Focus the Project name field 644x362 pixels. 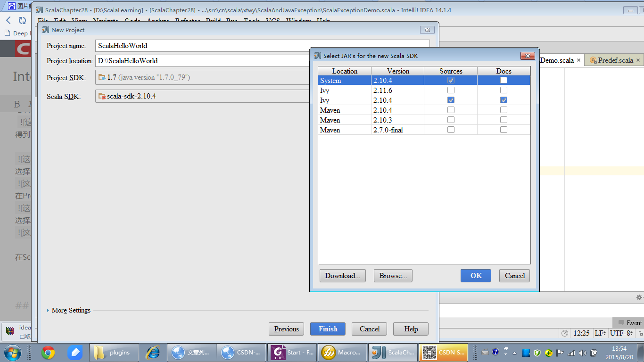pos(262,46)
